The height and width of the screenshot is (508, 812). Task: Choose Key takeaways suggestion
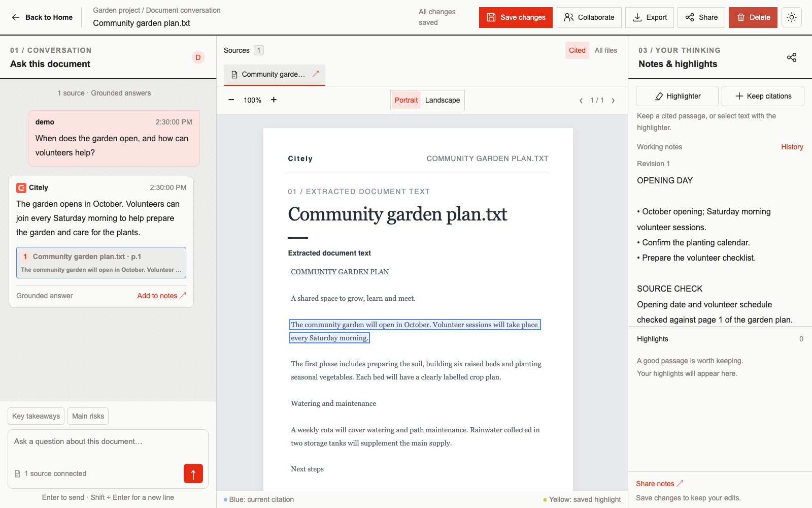pyautogui.click(x=36, y=416)
